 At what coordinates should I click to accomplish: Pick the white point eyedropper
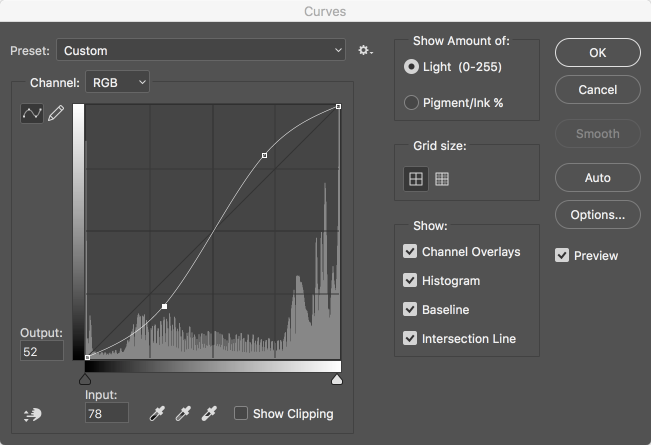tap(209, 414)
